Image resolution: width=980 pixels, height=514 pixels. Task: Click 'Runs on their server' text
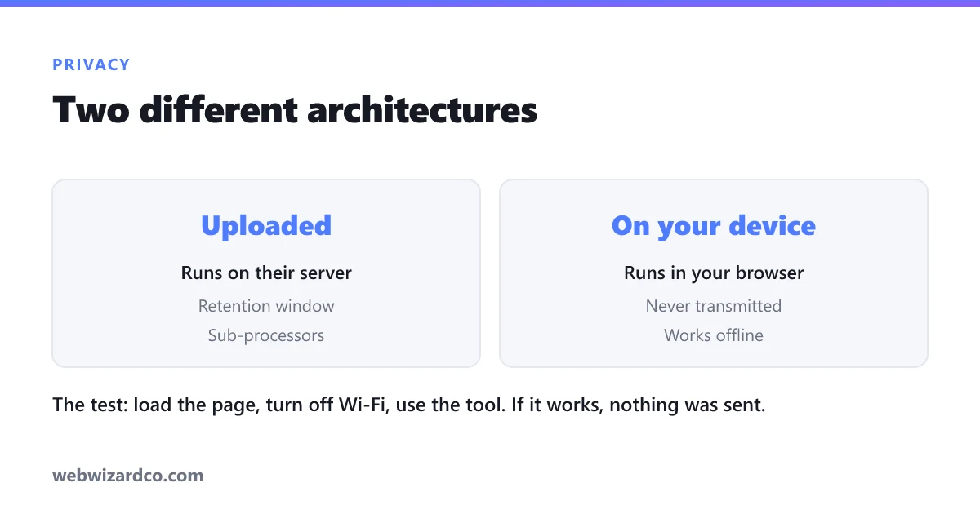tap(266, 273)
